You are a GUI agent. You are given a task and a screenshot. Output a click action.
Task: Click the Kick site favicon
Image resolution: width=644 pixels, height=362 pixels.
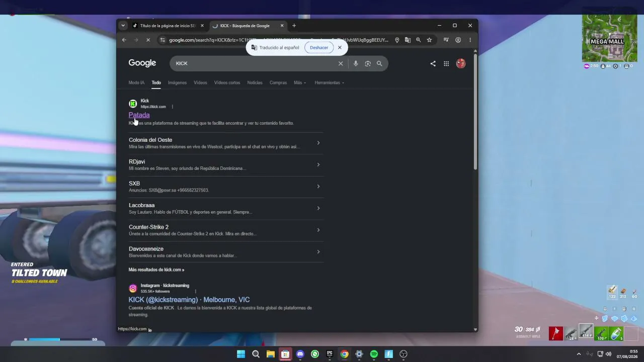pyautogui.click(x=133, y=104)
